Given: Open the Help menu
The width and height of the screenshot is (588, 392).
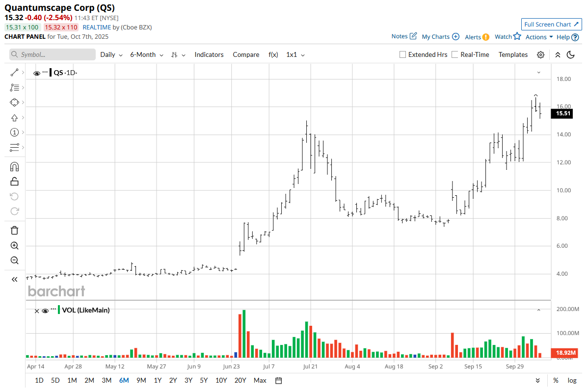Looking at the screenshot, I should (567, 37).
